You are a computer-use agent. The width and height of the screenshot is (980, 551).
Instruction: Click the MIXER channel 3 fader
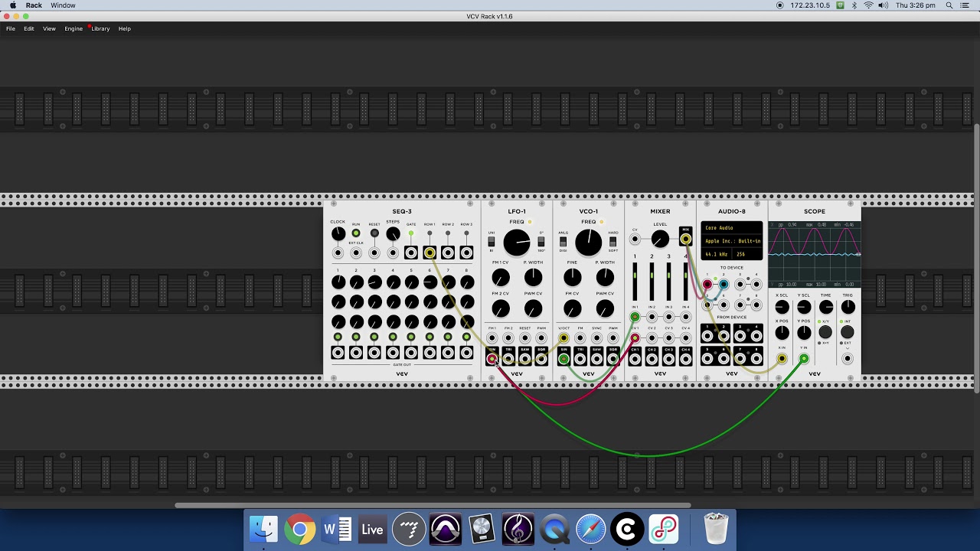(668, 281)
